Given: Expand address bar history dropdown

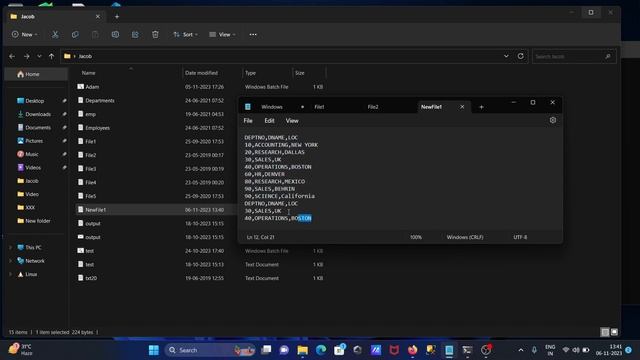Looking at the screenshot, I should click(506, 56).
